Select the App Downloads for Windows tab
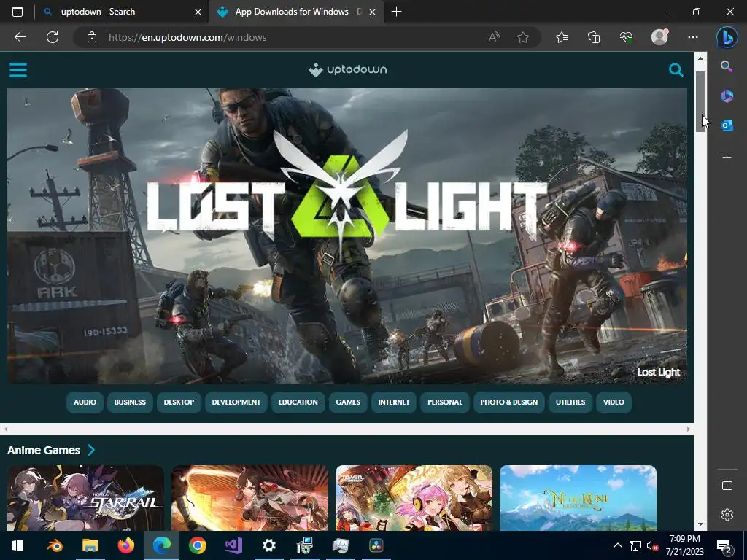The width and height of the screenshot is (747, 560). coord(295,12)
